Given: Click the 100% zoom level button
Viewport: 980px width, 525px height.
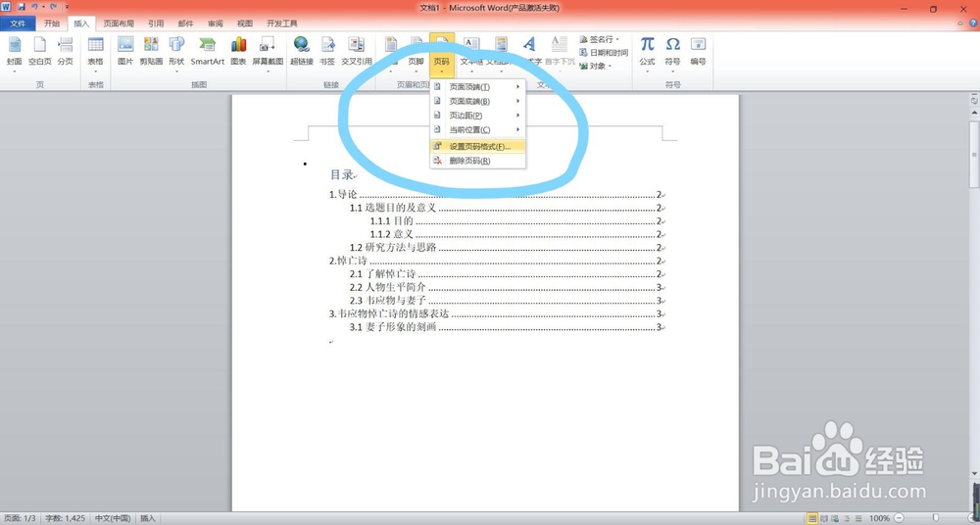Looking at the screenshot, I should (879, 518).
